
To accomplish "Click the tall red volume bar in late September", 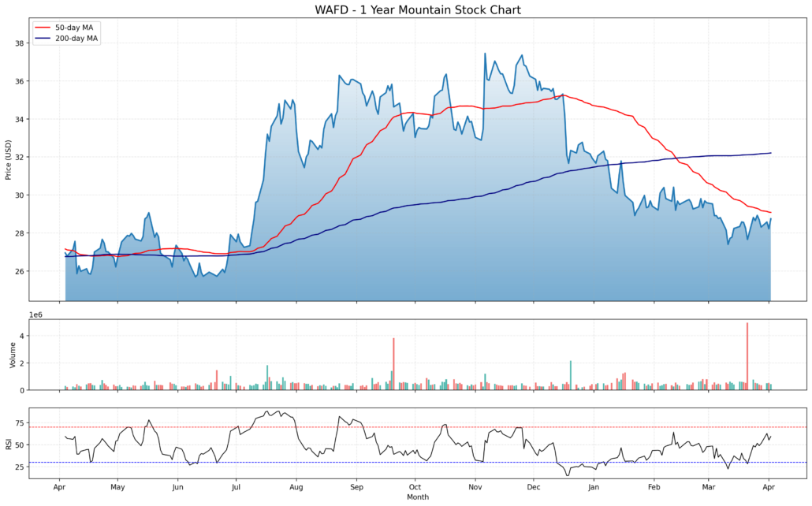I will [x=393, y=364].
